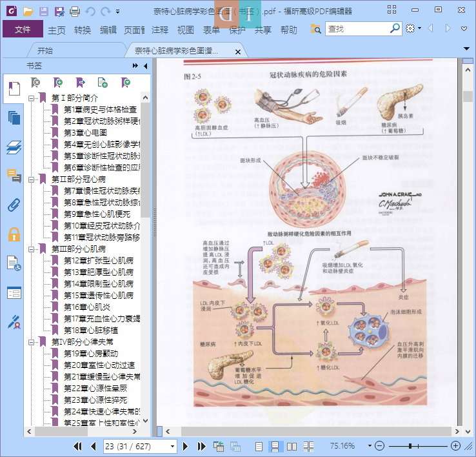Click document vertical scroll up arrow
Image resolution: width=476 pixels, height=457 pixels.
pyautogui.click(x=468, y=70)
